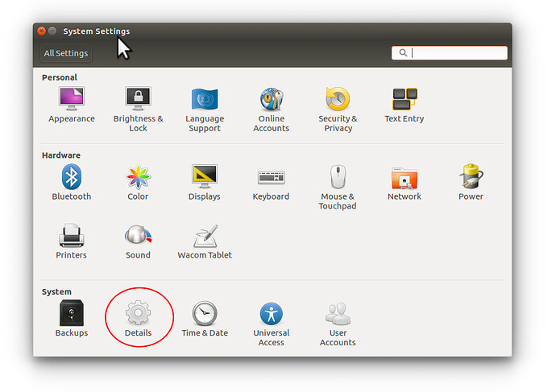Screen dimensions: 556x392
Task: Click the System Settings title text
Action: pyautogui.click(x=97, y=31)
